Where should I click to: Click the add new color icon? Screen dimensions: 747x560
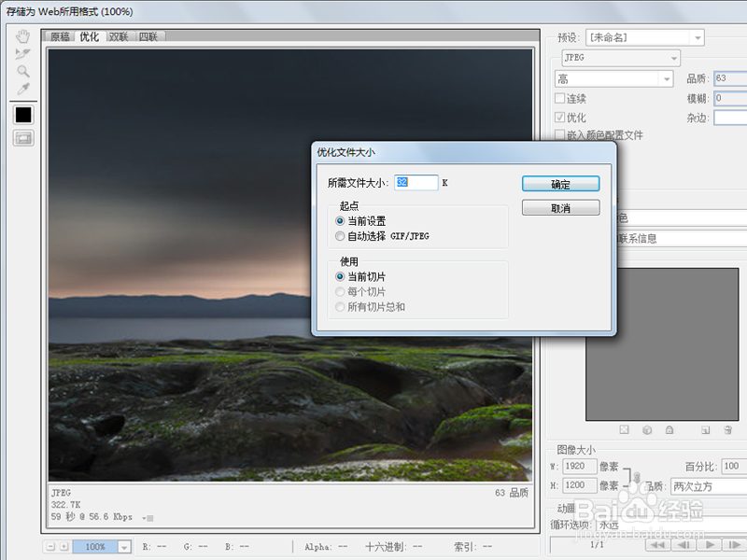tap(706, 430)
